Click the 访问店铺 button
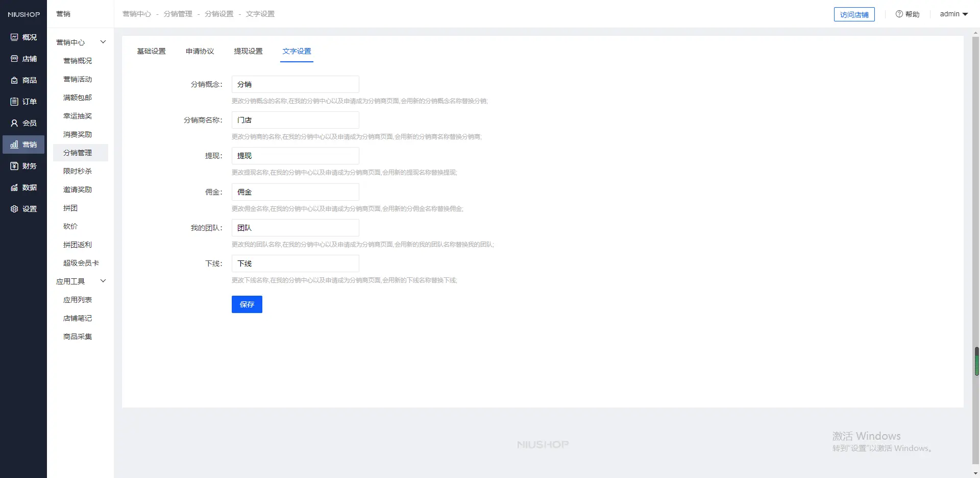Screen dimensions: 980x478 854,14
